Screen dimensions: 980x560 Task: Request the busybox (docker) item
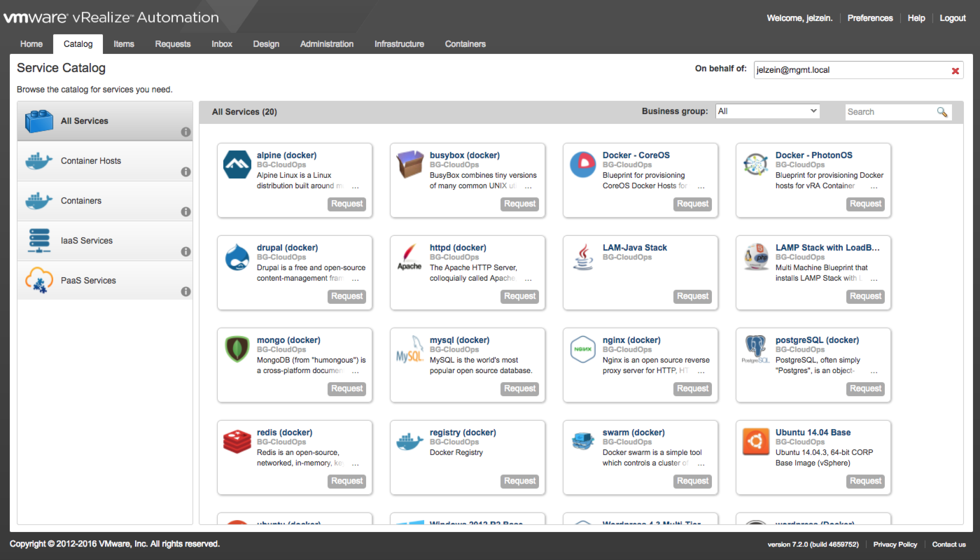(x=520, y=204)
